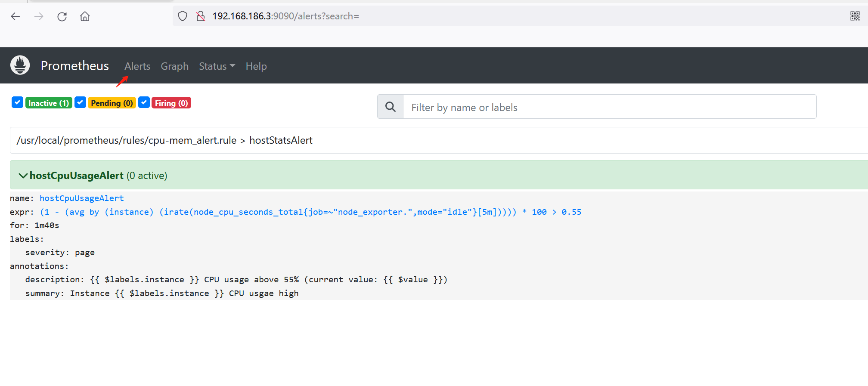The image size is (868, 386).
Task: Click the magnifier search icon
Action: (x=390, y=107)
